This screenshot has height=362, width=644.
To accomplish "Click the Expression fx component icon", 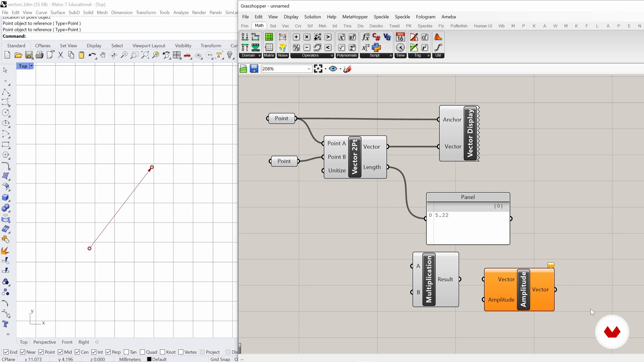I will (366, 37).
